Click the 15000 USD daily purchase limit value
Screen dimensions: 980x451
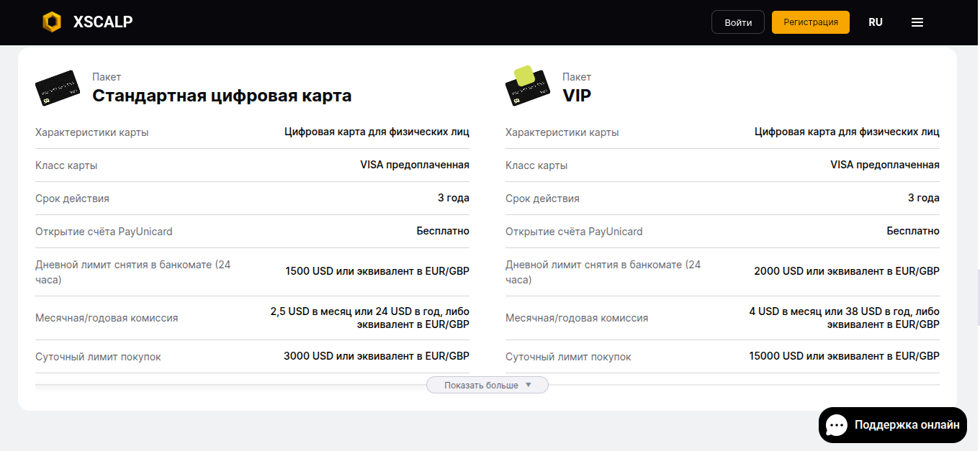click(844, 356)
